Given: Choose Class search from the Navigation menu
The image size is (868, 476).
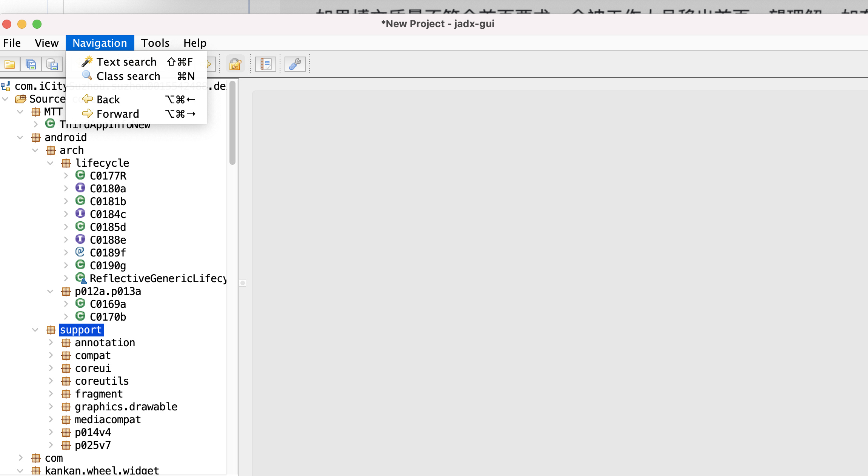Looking at the screenshot, I should pos(137,76).
